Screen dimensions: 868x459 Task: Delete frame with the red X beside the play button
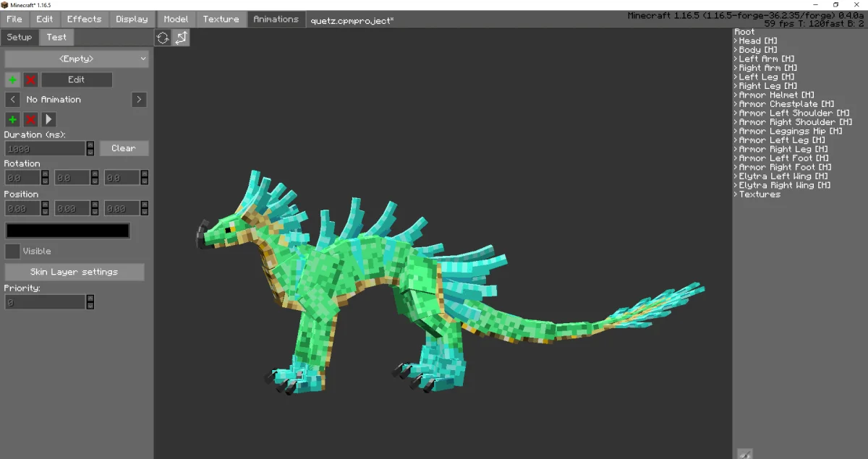tap(30, 119)
